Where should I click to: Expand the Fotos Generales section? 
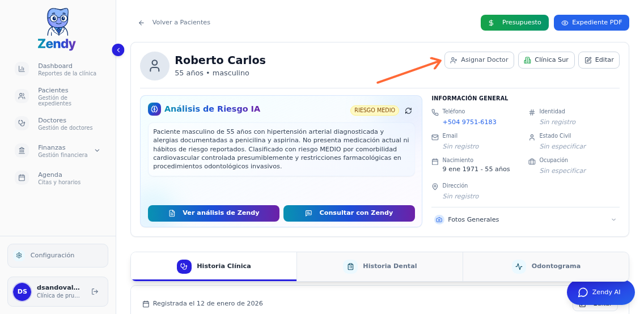(613, 219)
